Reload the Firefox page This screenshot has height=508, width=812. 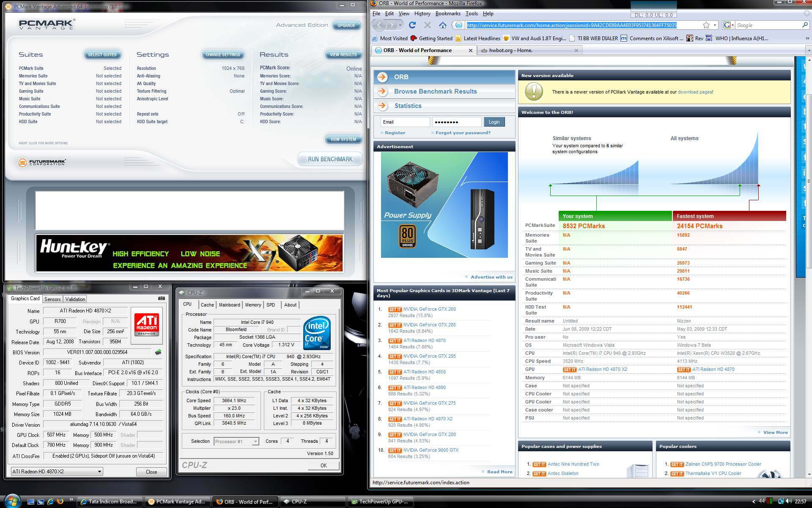click(x=412, y=25)
